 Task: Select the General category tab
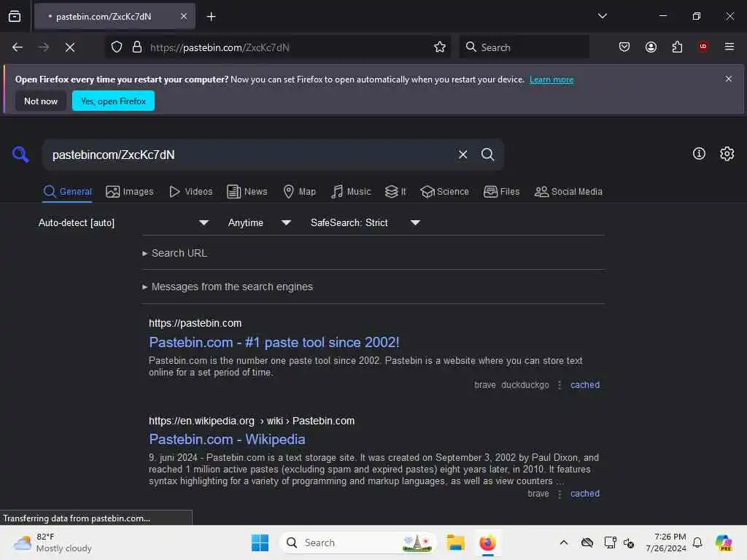(67, 192)
